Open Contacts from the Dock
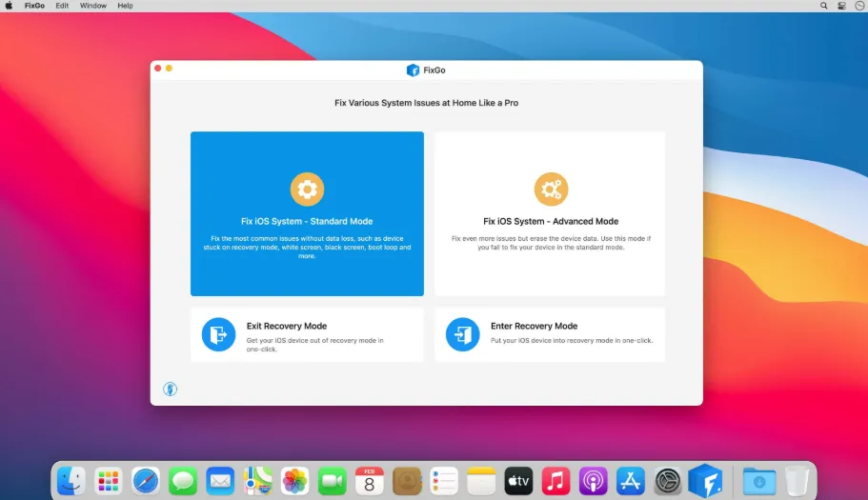868x500 pixels. tap(407, 481)
